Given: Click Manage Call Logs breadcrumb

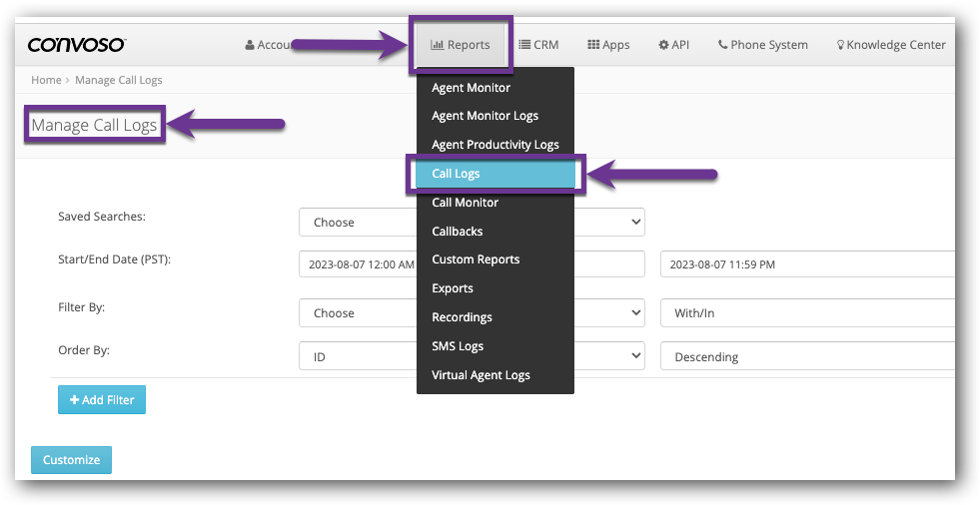Looking at the screenshot, I should coord(119,80).
